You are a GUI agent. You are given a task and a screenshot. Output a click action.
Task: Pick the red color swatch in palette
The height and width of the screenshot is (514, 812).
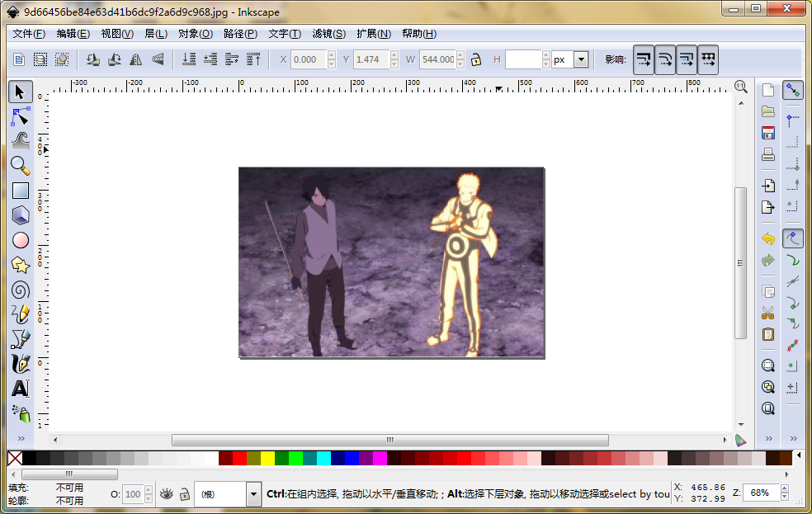(239, 458)
